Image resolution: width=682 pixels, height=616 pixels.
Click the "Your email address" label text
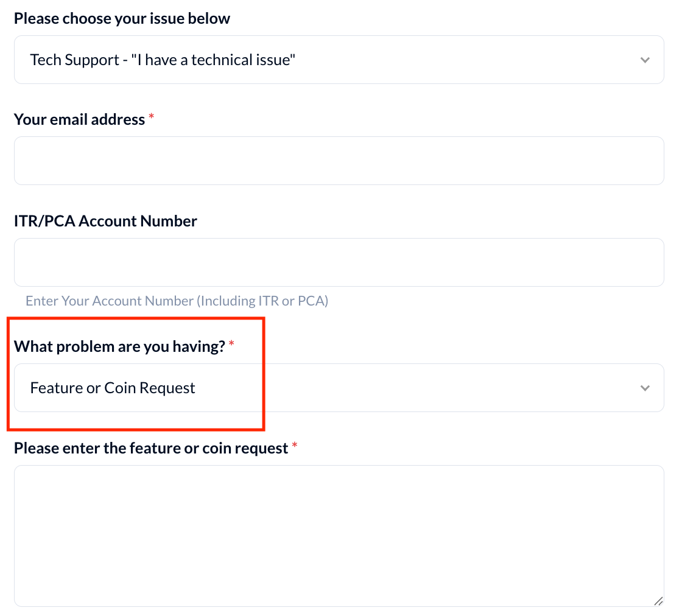pyautogui.click(x=79, y=119)
